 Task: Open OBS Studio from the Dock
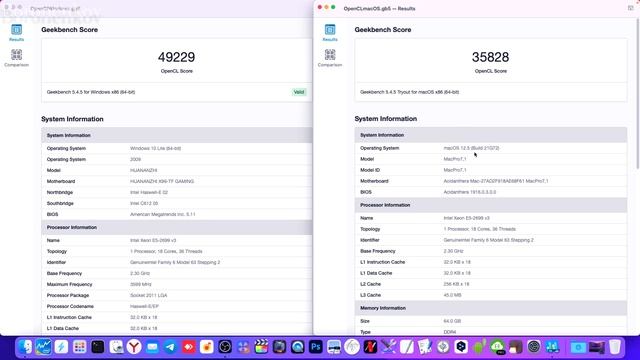[x=225, y=347]
